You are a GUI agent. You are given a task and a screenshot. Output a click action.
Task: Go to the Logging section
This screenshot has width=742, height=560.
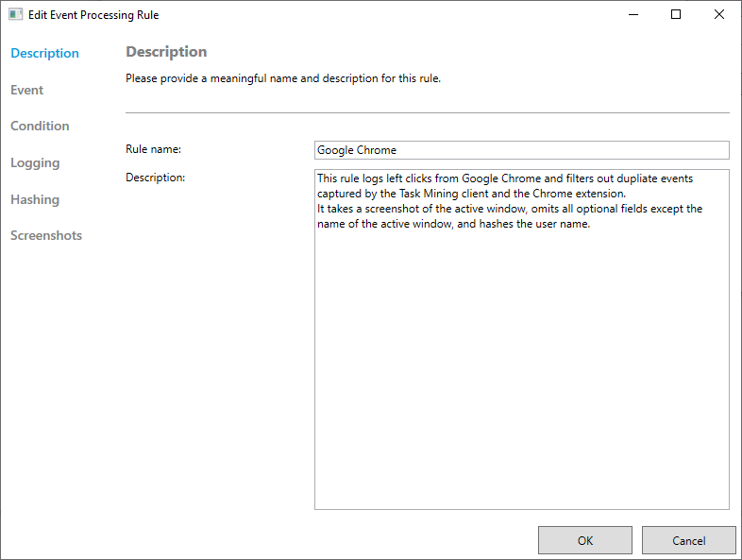pyautogui.click(x=35, y=162)
